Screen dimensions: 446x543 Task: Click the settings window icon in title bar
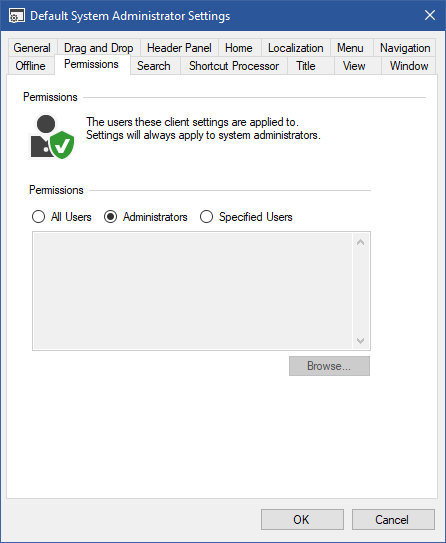pyautogui.click(x=17, y=16)
